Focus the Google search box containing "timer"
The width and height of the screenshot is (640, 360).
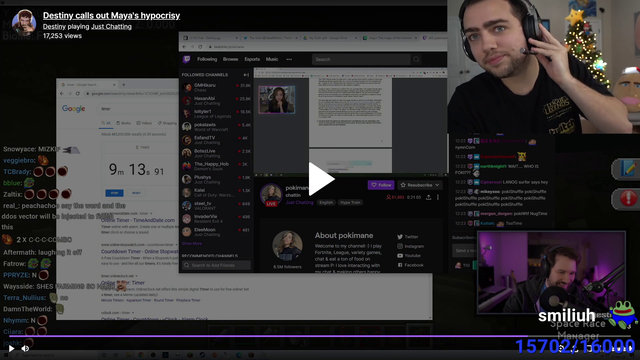coord(139,109)
